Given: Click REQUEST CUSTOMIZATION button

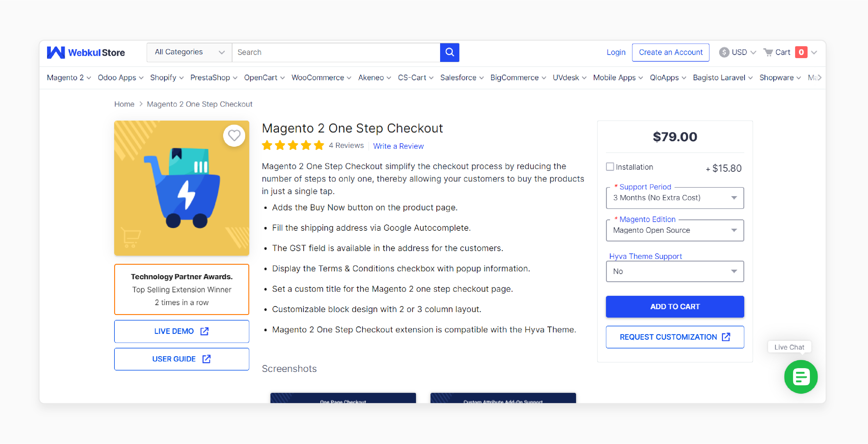Looking at the screenshot, I should click(x=675, y=337).
